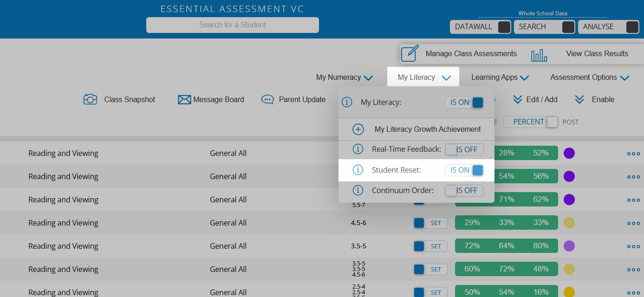Click yellow status dot in 60% 72% 48% row
Image resolution: width=644 pixels, height=297 pixels.
click(569, 269)
